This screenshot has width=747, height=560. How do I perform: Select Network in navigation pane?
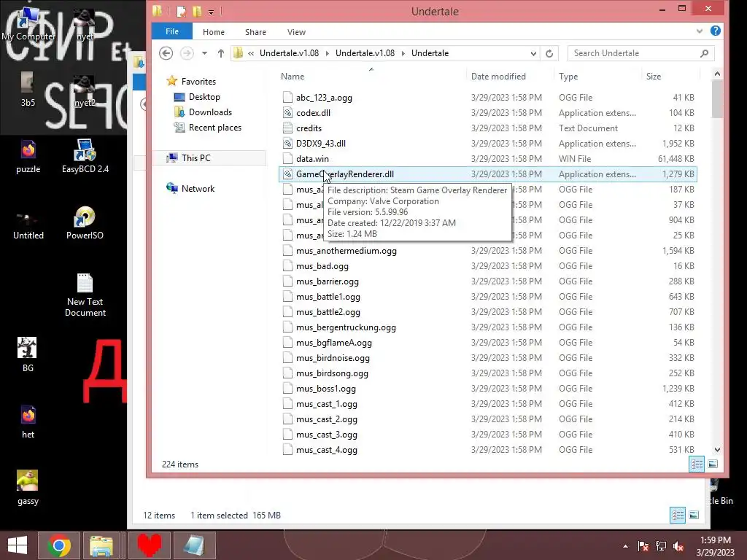[198, 189]
